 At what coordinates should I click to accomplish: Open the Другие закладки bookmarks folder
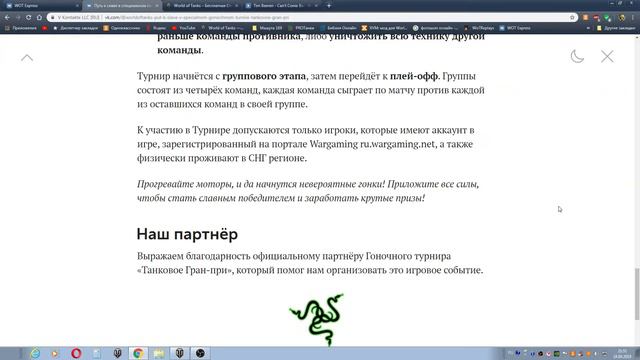(x=616, y=28)
